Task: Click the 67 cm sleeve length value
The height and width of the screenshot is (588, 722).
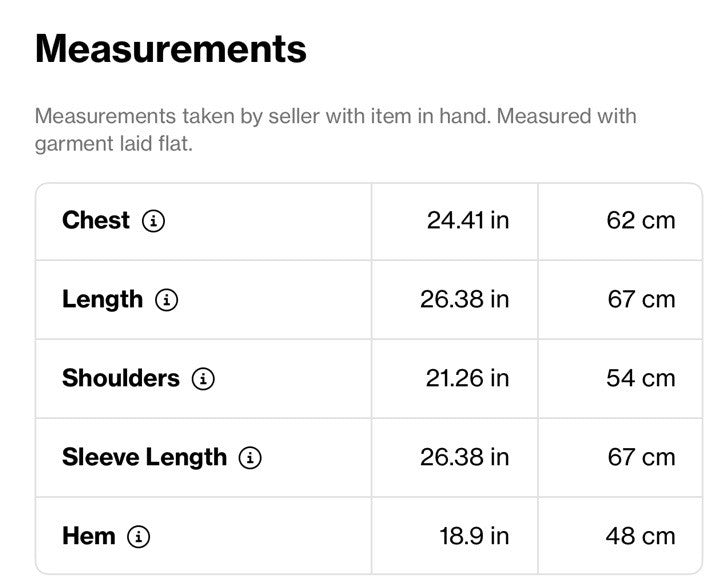Action: 641,457
